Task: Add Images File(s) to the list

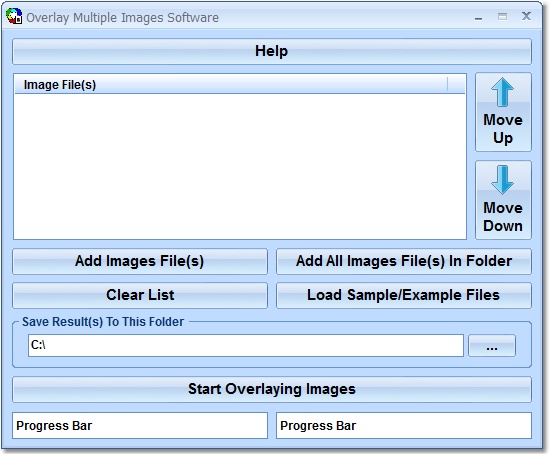Action: point(140,261)
